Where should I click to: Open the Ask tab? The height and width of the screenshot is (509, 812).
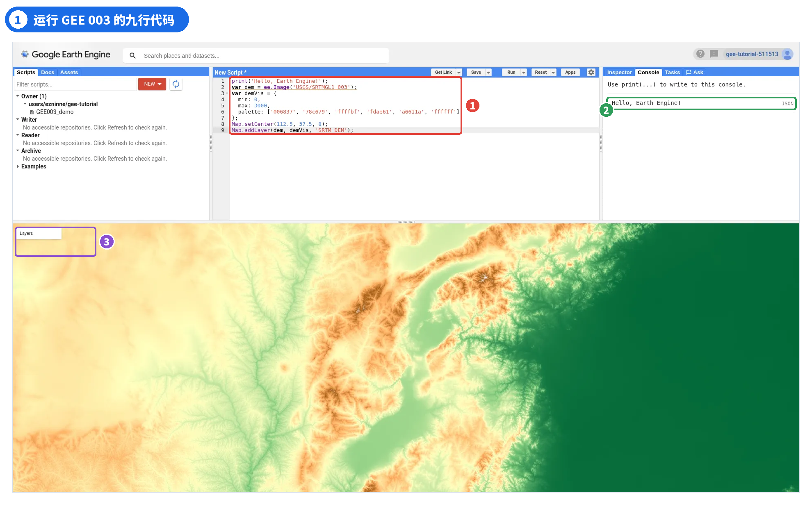coord(694,73)
